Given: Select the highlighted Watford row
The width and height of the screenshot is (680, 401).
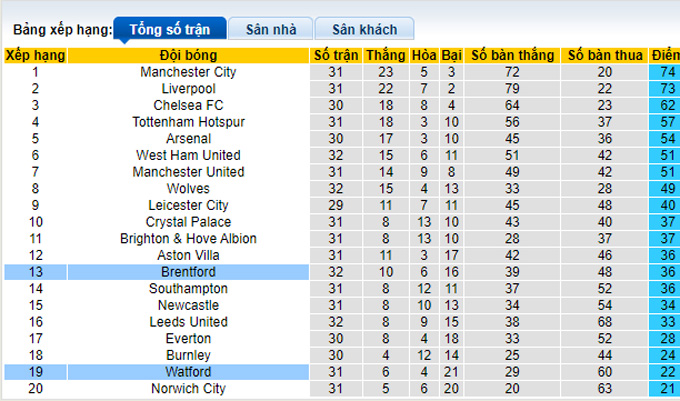Looking at the screenshot, I should click(188, 372).
